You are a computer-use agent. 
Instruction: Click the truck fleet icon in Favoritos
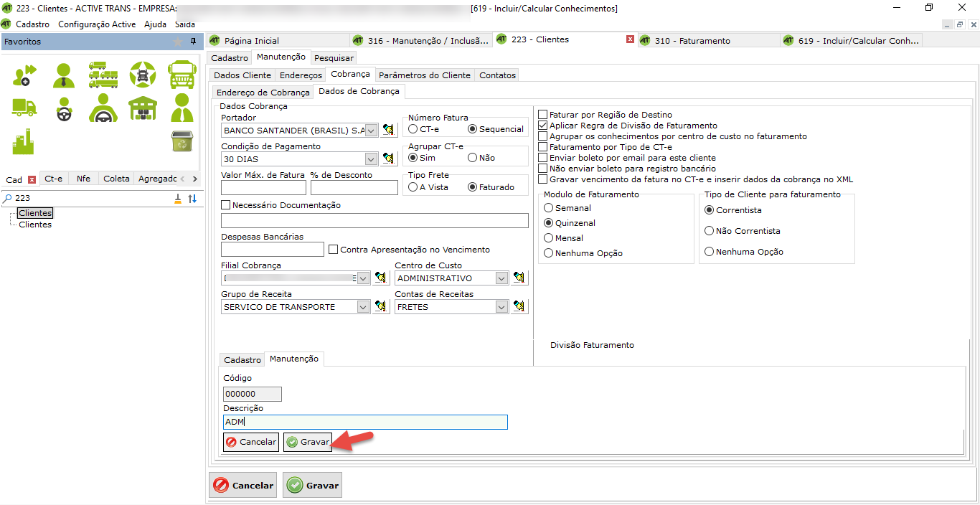[x=103, y=73]
